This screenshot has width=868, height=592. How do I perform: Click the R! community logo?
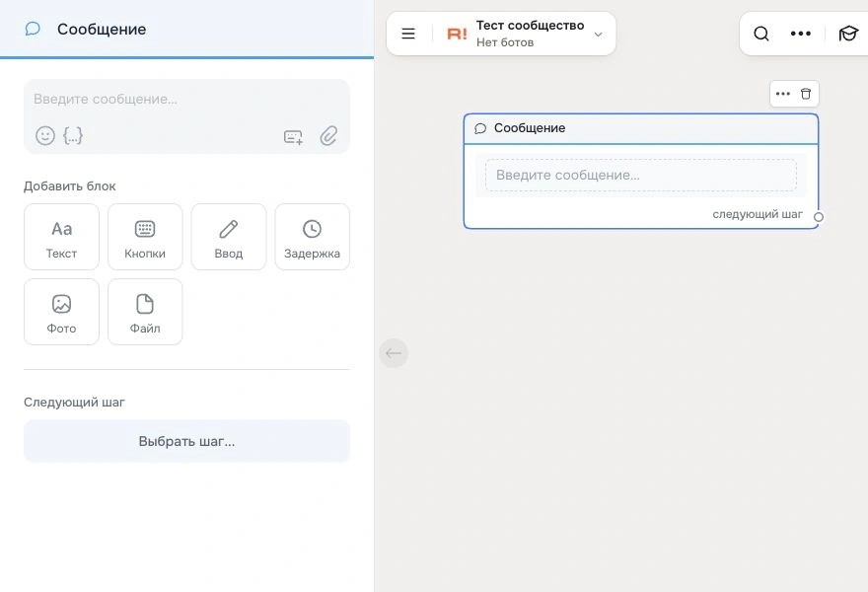(x=458, y=35)
